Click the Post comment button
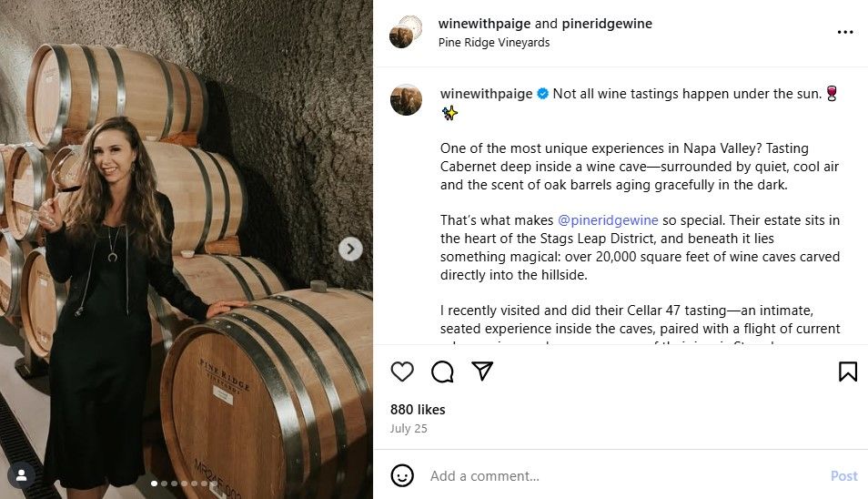Viewport: 868px width, 499px height. [x=843, y=475]
